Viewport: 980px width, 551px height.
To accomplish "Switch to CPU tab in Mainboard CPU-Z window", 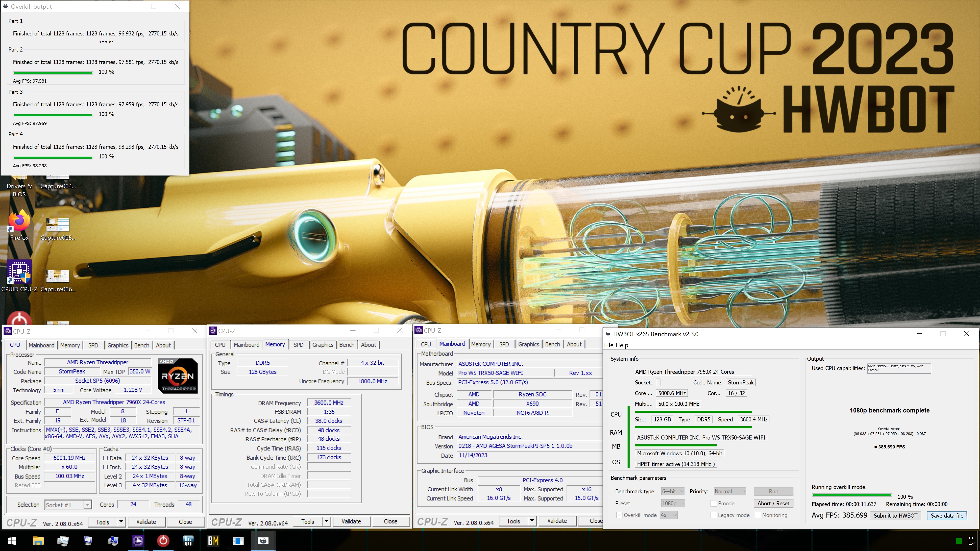I will [426, 345].
